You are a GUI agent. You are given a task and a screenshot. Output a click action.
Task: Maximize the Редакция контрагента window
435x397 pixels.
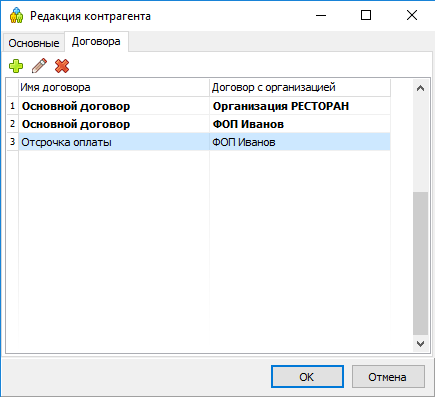coord(366,15)
